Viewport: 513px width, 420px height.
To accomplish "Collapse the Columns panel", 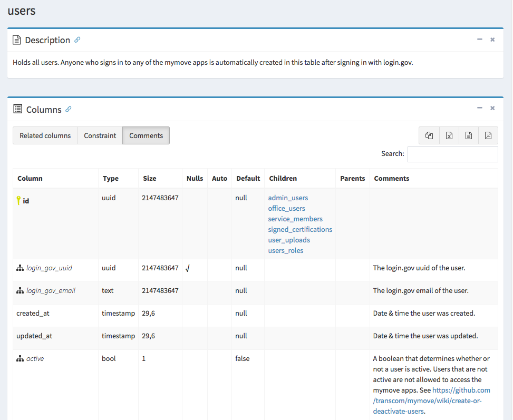I will tap(479, 108).
